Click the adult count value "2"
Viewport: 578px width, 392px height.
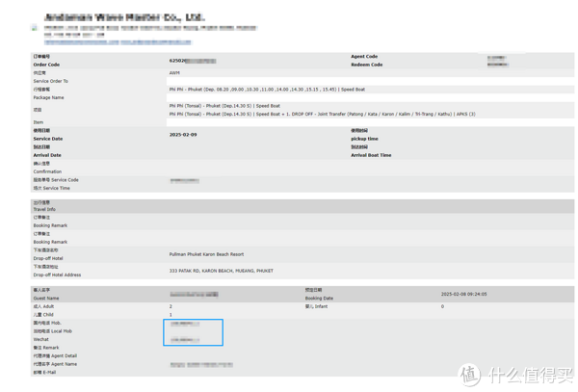pos(171,306)
